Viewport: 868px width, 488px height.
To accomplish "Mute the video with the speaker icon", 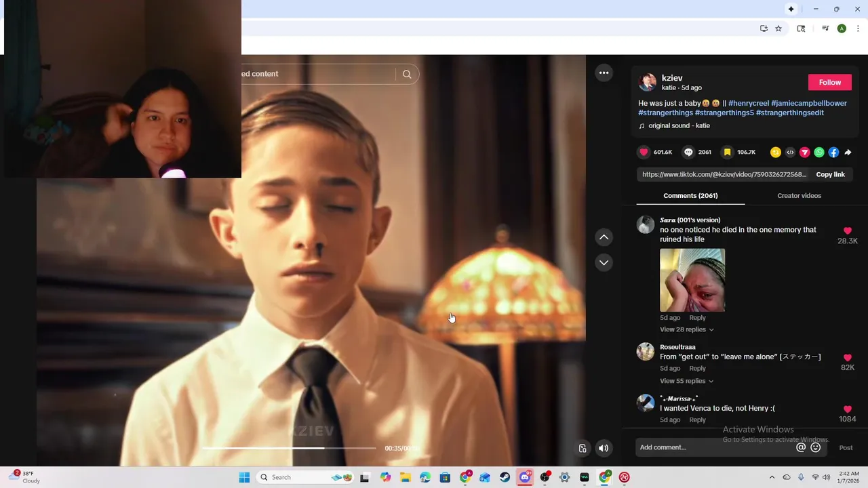I will (x=604, y=448).
